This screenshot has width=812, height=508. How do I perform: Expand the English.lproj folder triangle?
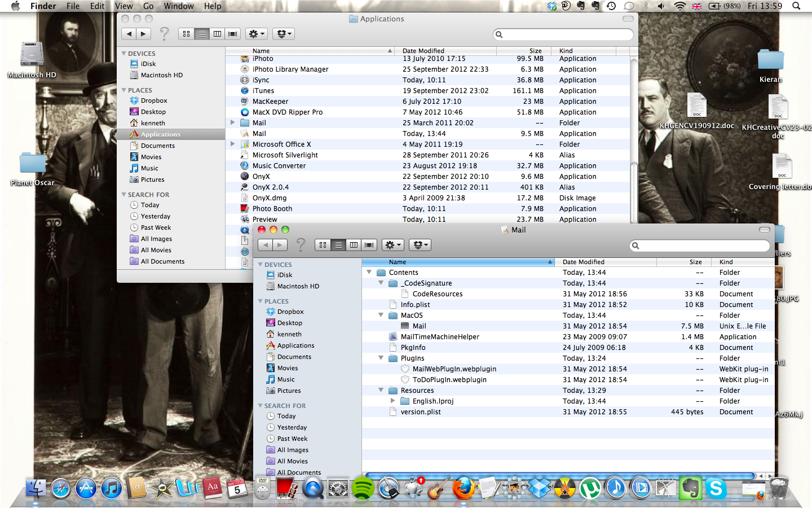click(x=393, y=401)
